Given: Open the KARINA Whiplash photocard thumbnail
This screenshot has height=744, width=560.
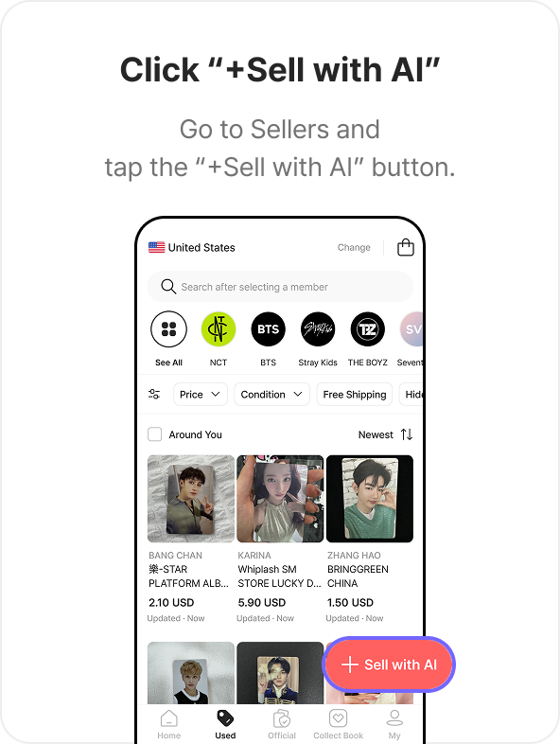Looking at the screenshot, I should (280, 499).
